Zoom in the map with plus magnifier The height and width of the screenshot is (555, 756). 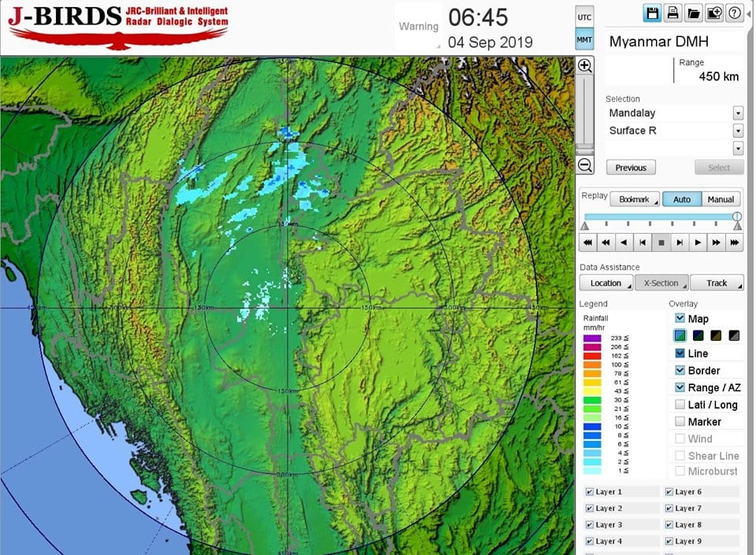(x=584, y=66)
